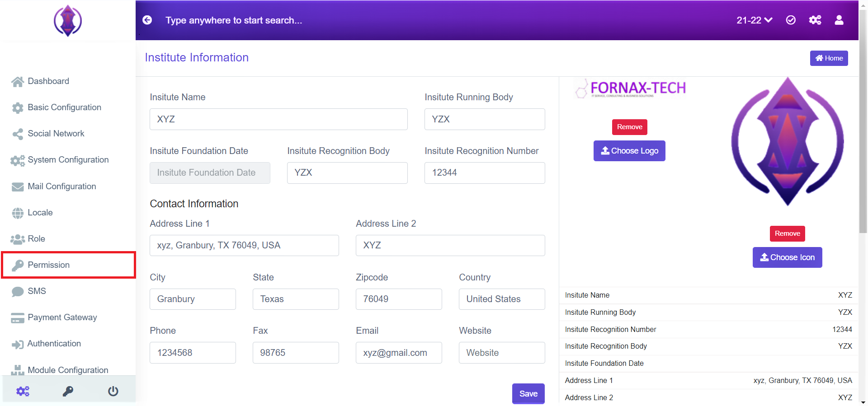Click the app logo in sidebar top

pos(68,21)
